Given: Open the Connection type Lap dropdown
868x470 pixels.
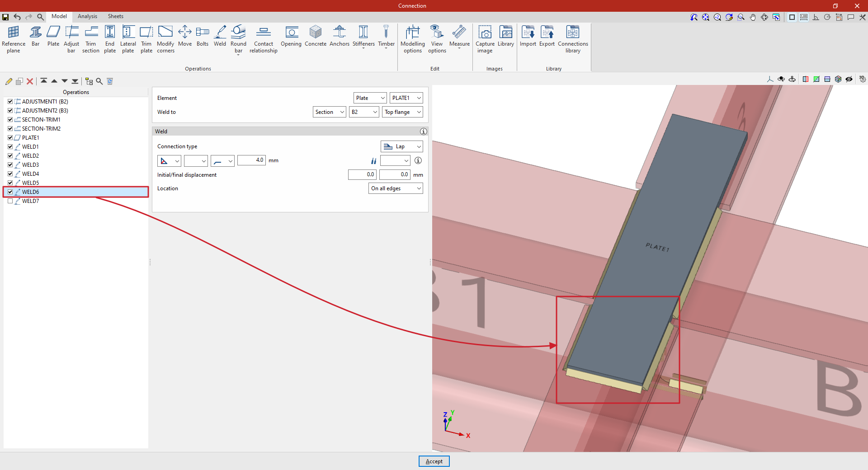Looking at the screenshot, I should click(x=401, y=146).
